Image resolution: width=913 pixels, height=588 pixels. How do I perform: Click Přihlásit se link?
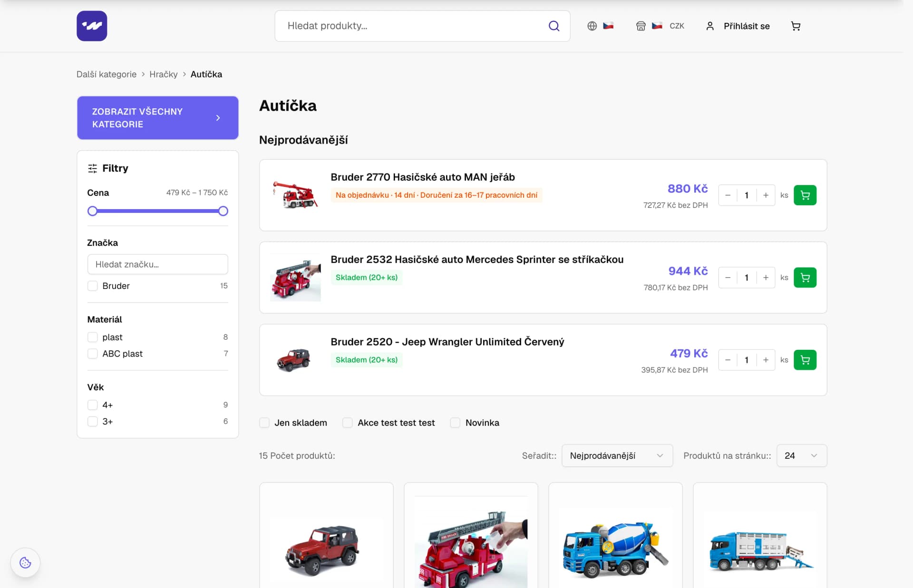747,26
